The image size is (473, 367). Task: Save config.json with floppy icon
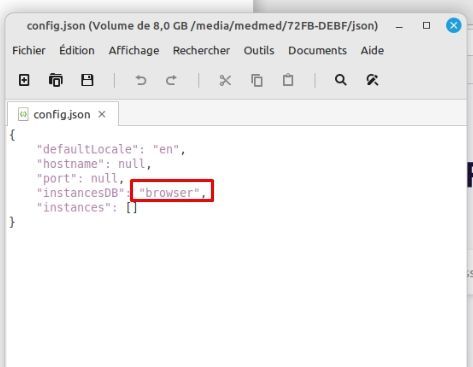[87, 80]
